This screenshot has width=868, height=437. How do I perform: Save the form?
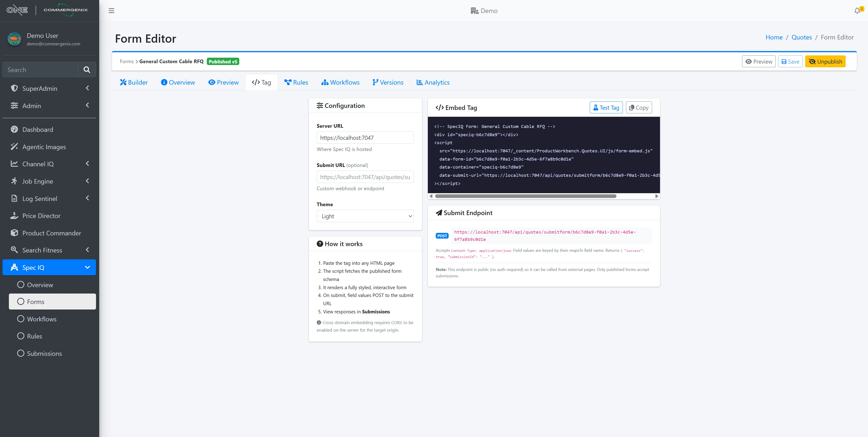tap(790, 62)
